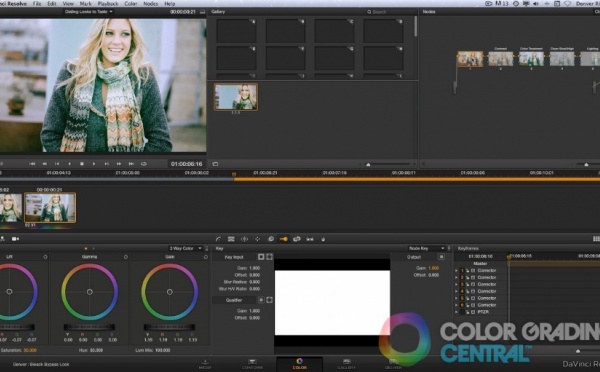Select node 1 in the node graph
The height and width of the screenshot is (372, 600).
pyautogui.click(x=470, y=59)
